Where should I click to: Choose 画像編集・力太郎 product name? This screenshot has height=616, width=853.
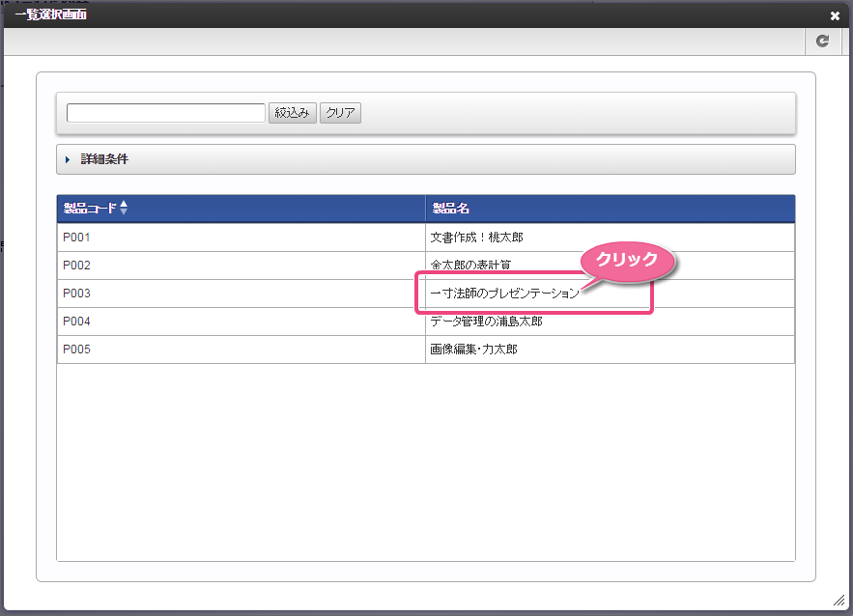click(473, 350)
